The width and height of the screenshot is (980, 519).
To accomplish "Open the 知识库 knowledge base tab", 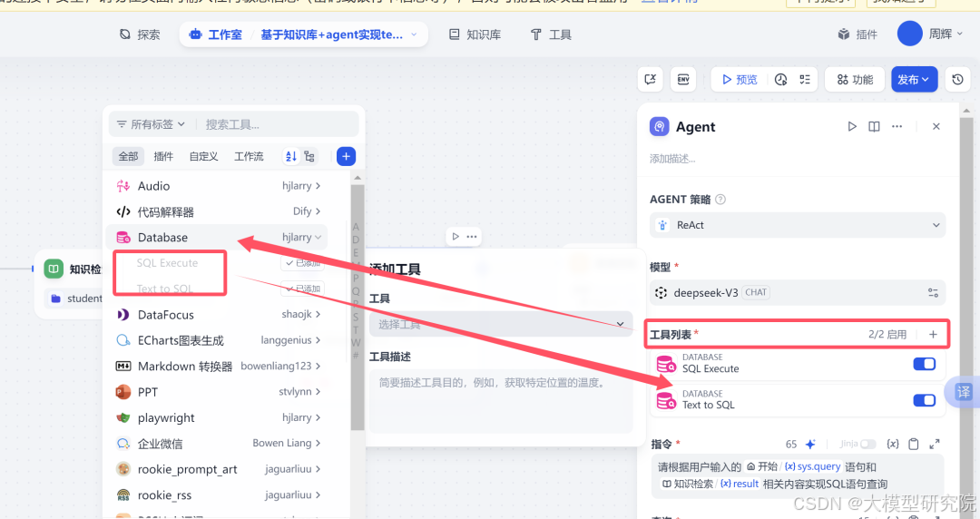I will (475, 34).
